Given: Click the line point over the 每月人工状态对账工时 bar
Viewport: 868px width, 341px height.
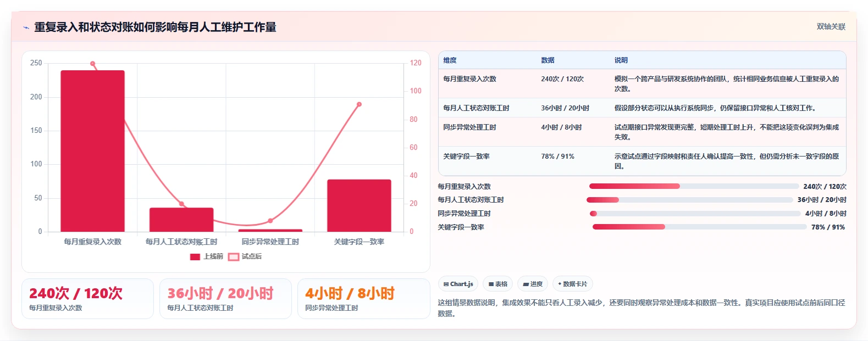Looking at the screenshot, I should (x=181, y=204).
